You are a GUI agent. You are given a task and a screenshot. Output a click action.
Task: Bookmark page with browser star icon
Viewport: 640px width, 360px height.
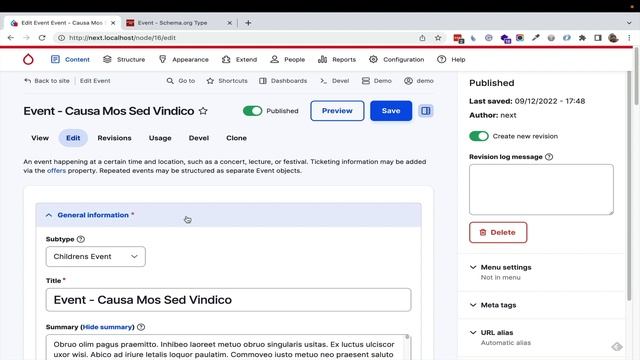click(x=438, y=38)
